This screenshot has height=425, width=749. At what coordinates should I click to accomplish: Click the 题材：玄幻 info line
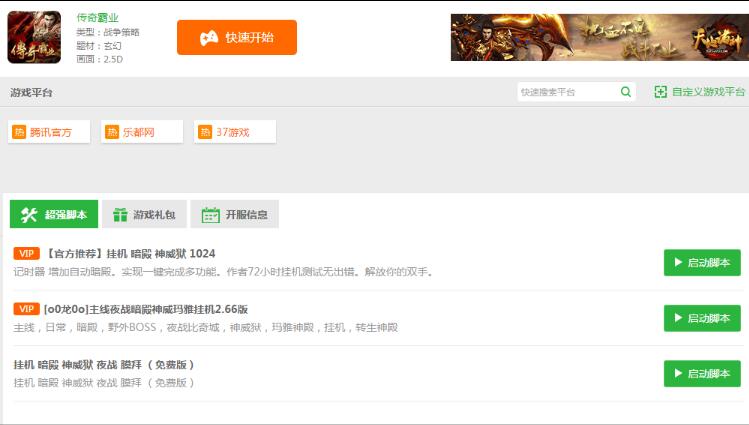tap(99, 46)
